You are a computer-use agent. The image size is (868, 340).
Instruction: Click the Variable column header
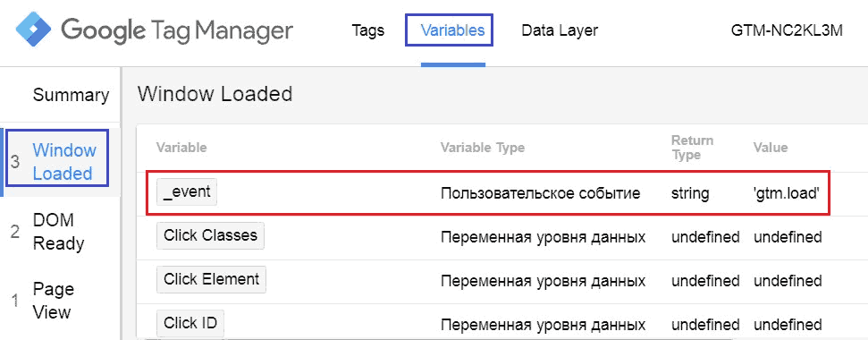tap(181, 148)
